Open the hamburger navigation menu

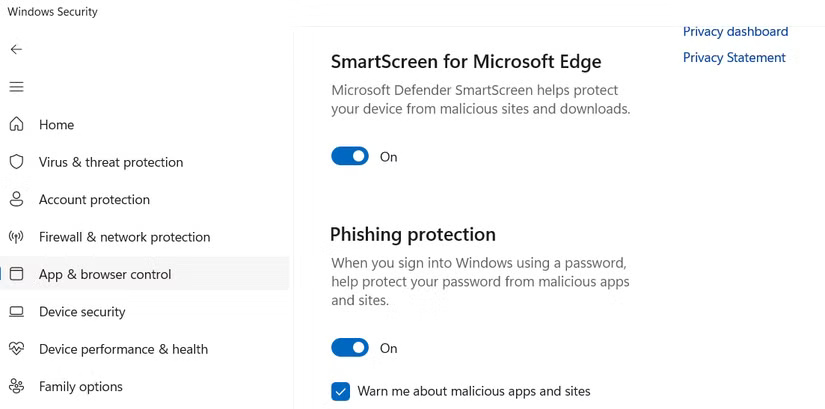point(16,87)
